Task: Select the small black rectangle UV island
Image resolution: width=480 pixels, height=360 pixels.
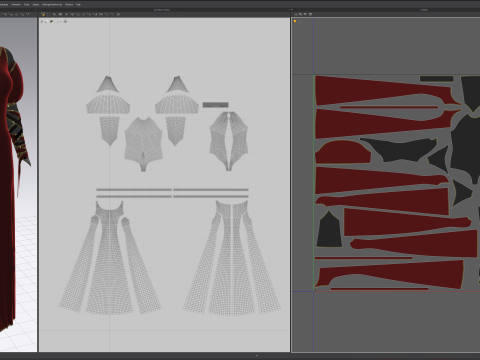Action: (436, 79)
